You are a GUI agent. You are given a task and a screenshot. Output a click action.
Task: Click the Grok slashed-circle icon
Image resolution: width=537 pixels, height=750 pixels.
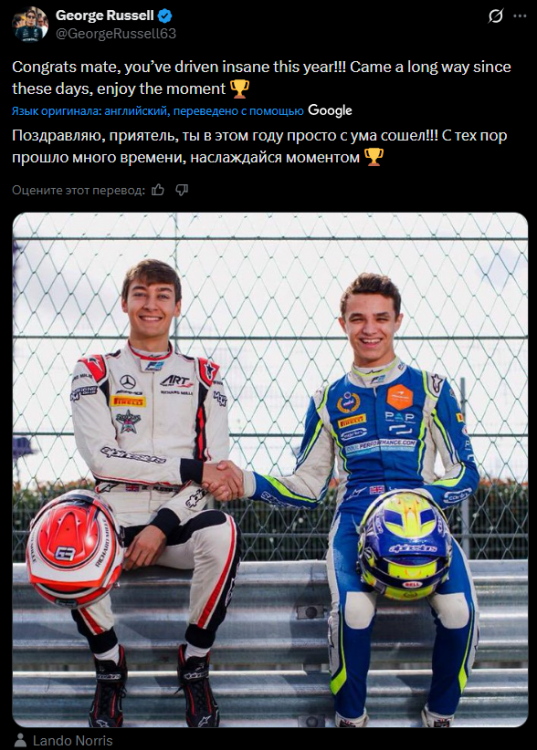[495, 16]
